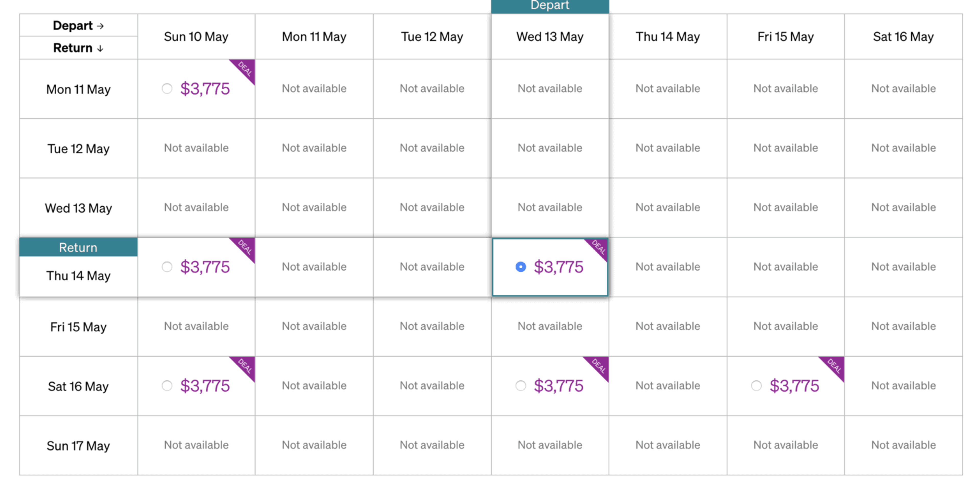Click the Return down arrow header
Image resolution: width=980 pixels, height=488 pixels.
(x=78, y=48)
